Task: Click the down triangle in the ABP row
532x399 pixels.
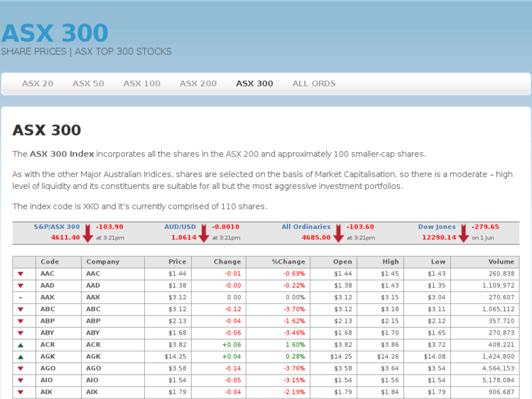Action: click(x=20, y=321)
